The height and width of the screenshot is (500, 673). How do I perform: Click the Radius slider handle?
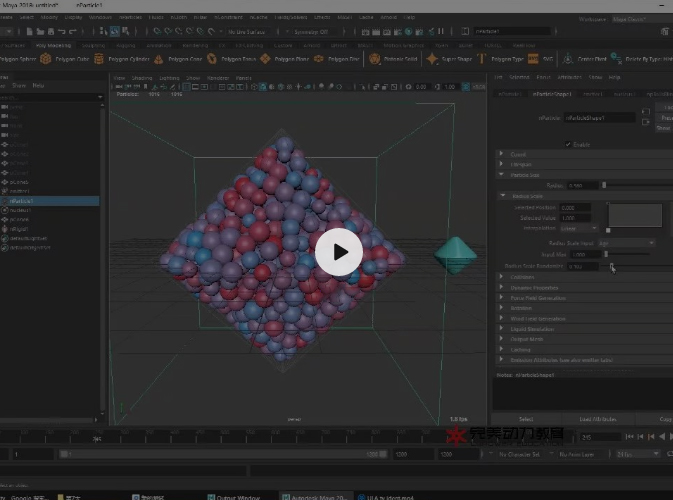click(x=603, y=185)
